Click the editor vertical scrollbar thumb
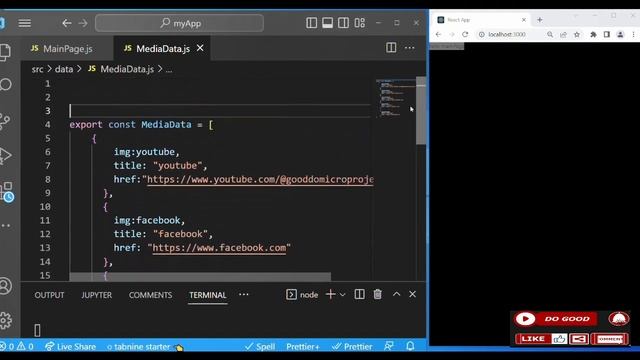The image size is (640, 360). click(x=421, y=110)
